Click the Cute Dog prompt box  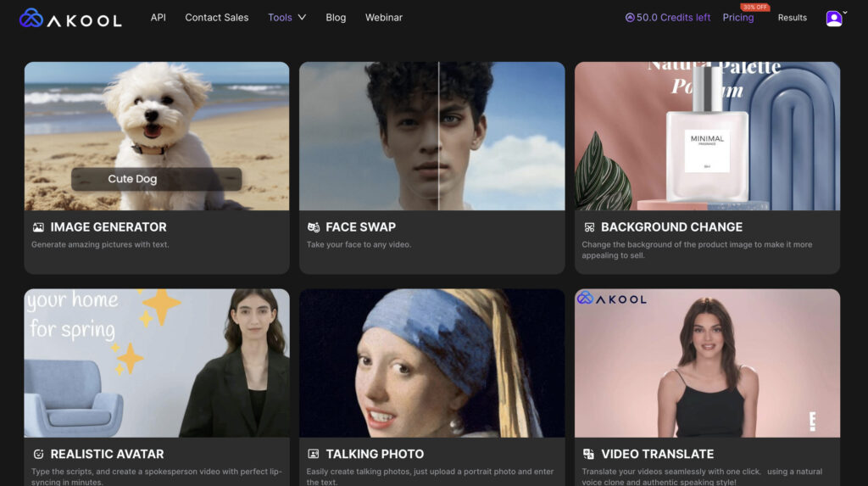[x=157, y=179]
